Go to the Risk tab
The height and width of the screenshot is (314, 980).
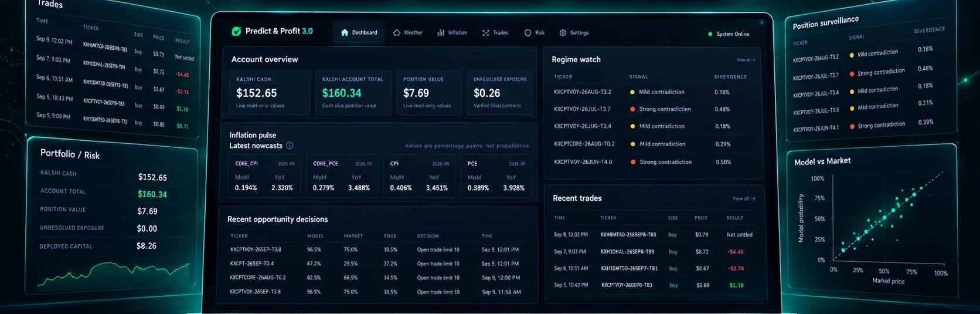pyautogui.click(x=534, y=33)
